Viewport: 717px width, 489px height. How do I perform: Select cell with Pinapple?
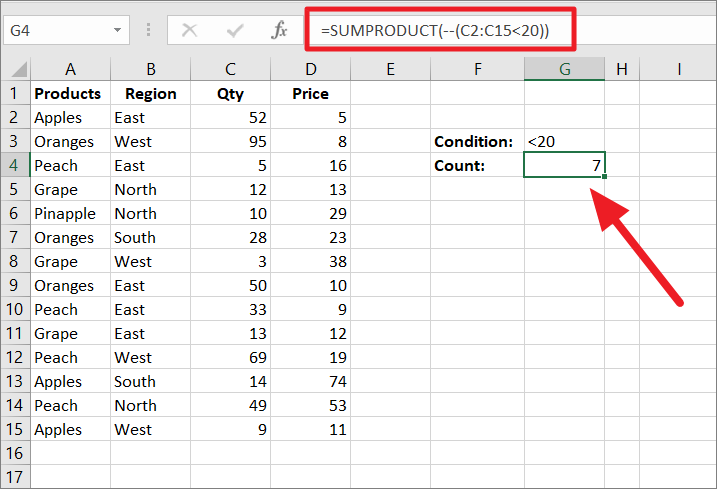[70, 213]
